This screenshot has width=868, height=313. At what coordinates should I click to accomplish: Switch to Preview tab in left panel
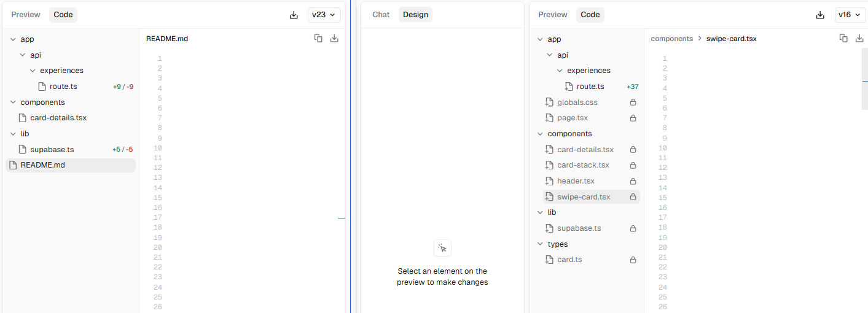(x=26, y=15)
